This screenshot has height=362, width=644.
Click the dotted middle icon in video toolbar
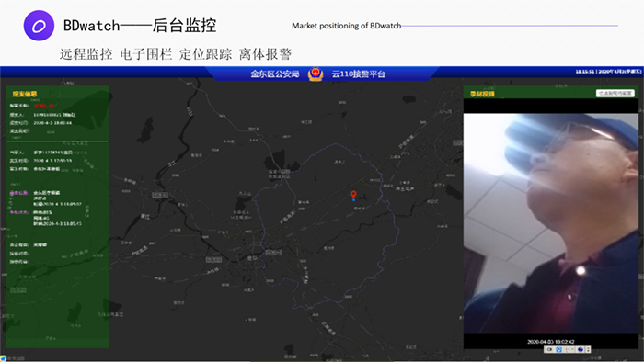[x=569, y=349]
